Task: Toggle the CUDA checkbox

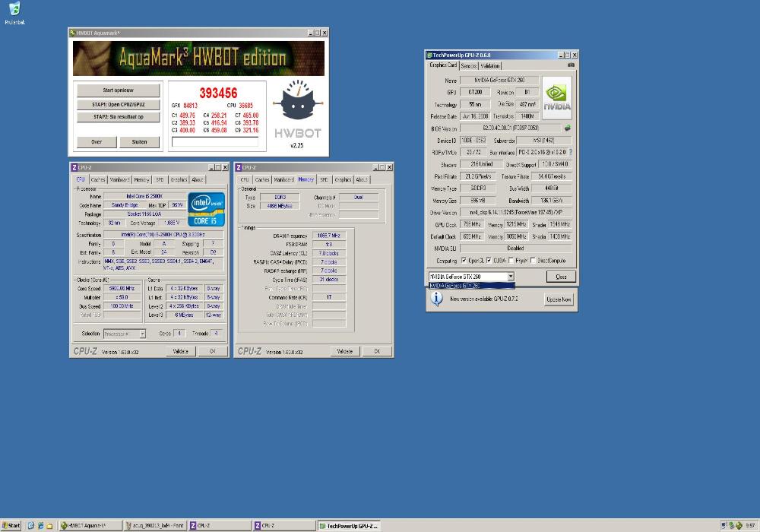Action: (x=489, y=261)
